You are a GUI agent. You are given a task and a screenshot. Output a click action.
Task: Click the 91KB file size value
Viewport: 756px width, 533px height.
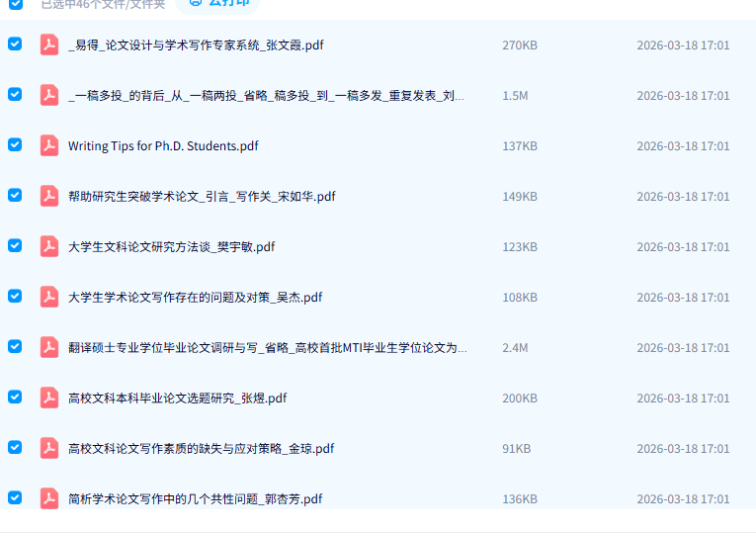pyautogui.click(x=517, y=448)
